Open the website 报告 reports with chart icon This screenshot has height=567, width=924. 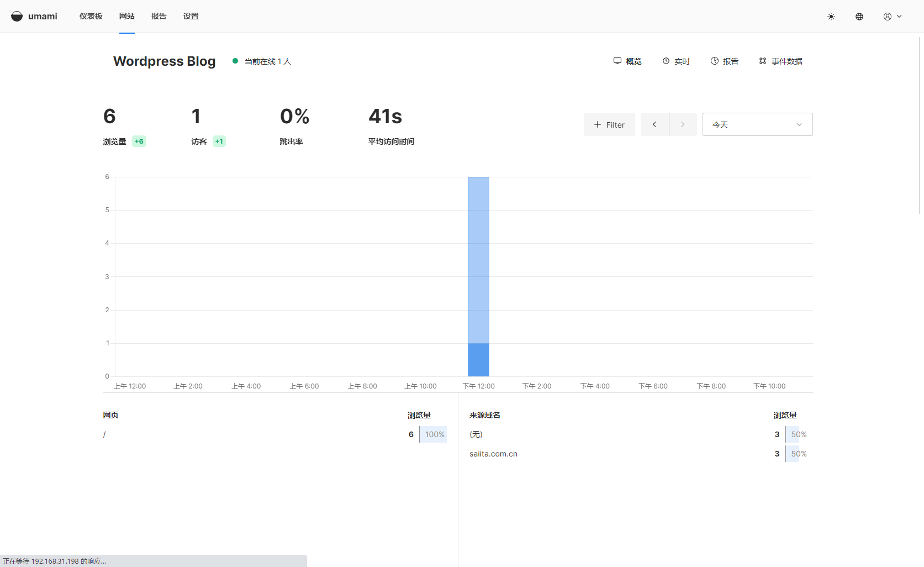tap(724, 61)
